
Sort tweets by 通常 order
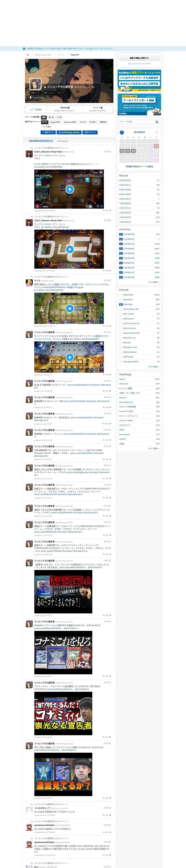coord(44,117)
